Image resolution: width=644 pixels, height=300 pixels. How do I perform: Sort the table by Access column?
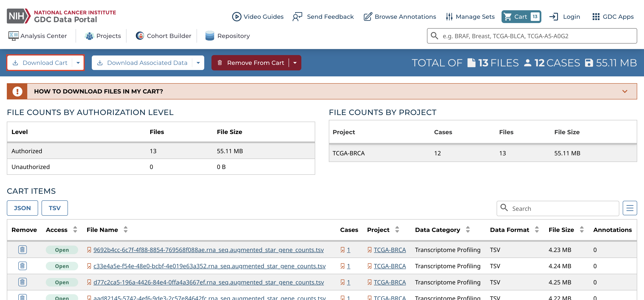tap(75, 229)
